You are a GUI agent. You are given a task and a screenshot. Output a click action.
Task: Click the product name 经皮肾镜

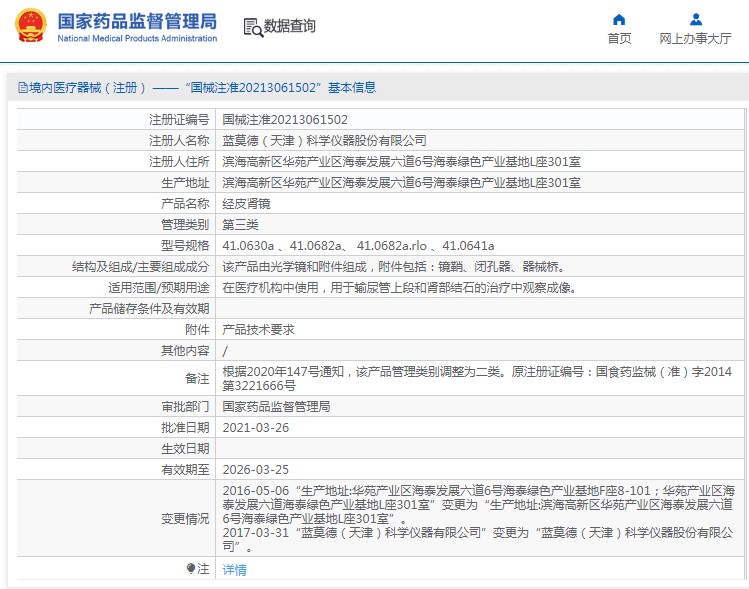tap(246, 204)
